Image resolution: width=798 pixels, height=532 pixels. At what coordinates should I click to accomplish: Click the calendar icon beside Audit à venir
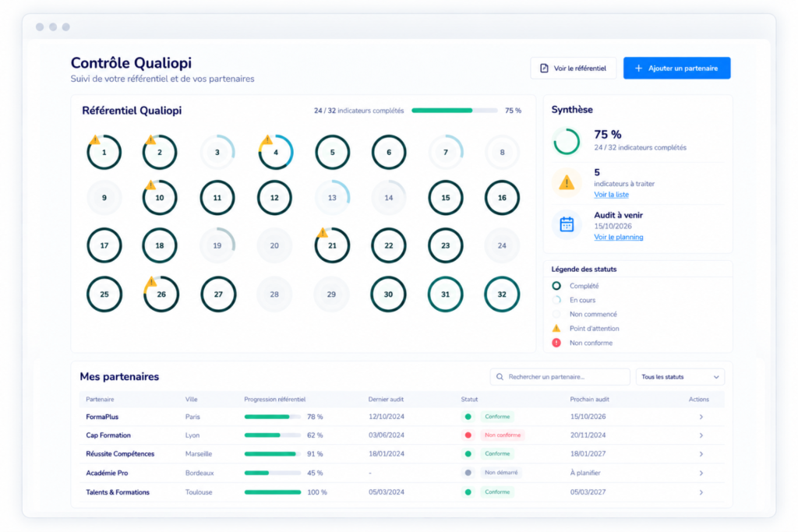click(567, 224)
